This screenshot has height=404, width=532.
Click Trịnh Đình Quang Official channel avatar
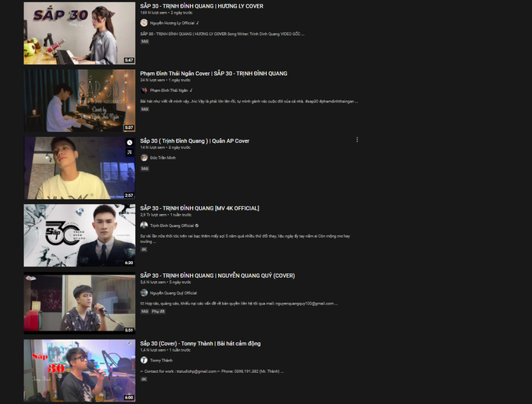pyautogui.click(x=144, y=225)
